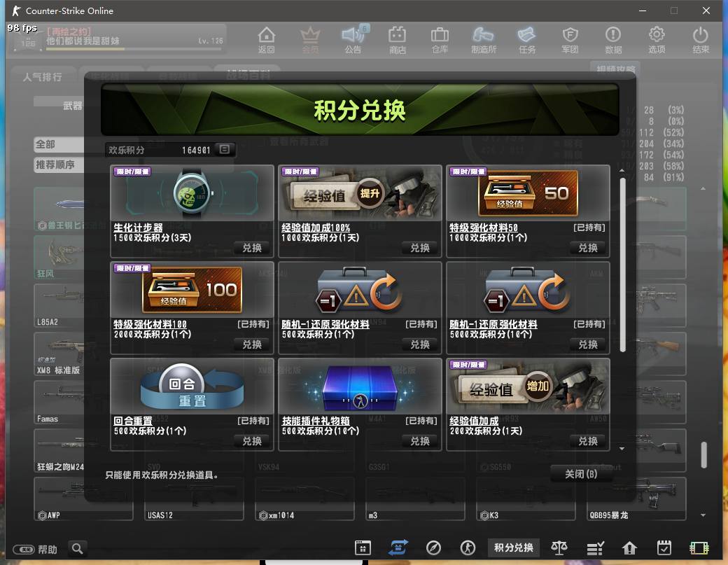The image size is (728, 565).
Task: Click the calendar check bottom icon
Action: click(664, 547)
